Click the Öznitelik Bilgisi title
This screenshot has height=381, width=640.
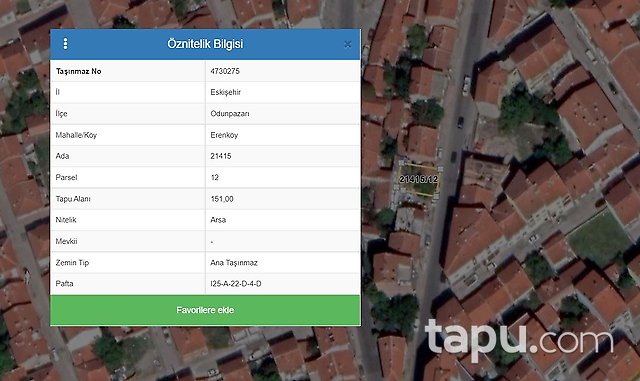(205, 44)
